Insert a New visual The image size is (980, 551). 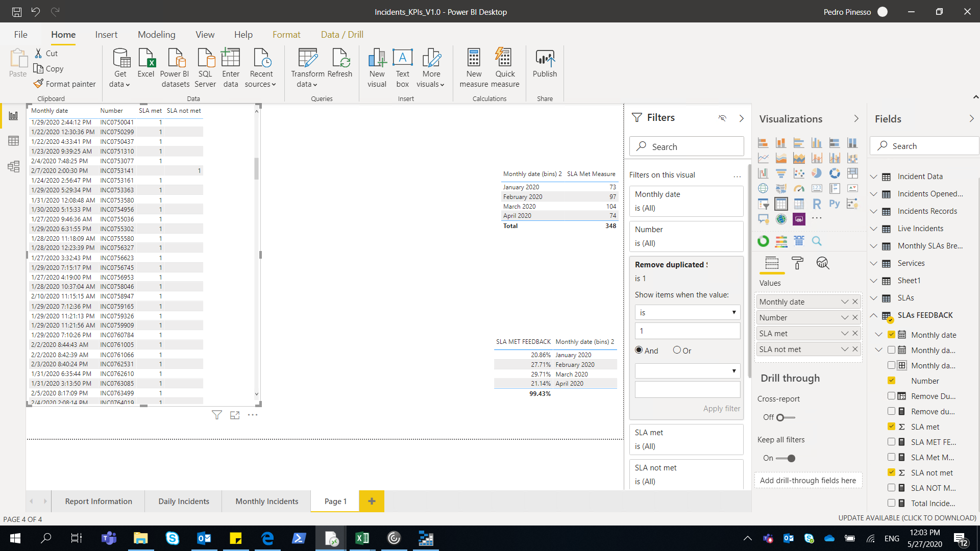(x=377, y=68)
